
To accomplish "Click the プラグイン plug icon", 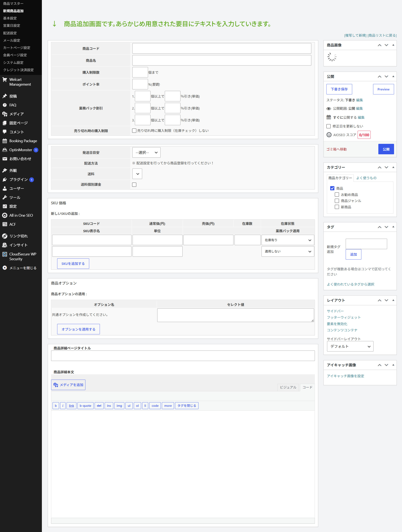I will click(5, 179).
